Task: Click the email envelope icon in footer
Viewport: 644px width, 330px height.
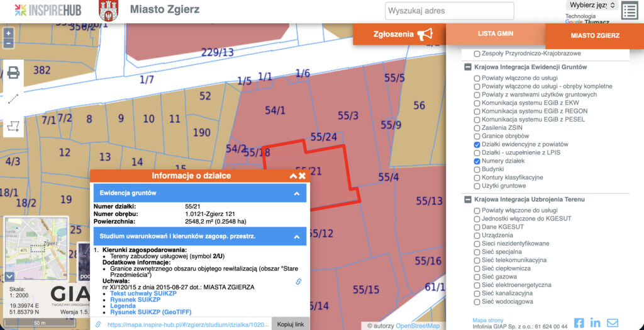Action: coord(612,323)
